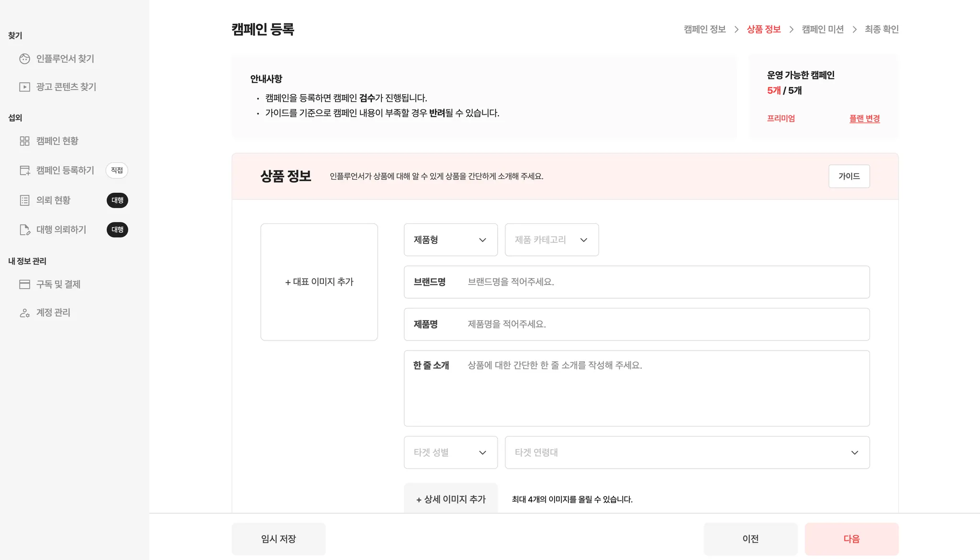Click the 플랜 변경 link

tap(864, 119)
